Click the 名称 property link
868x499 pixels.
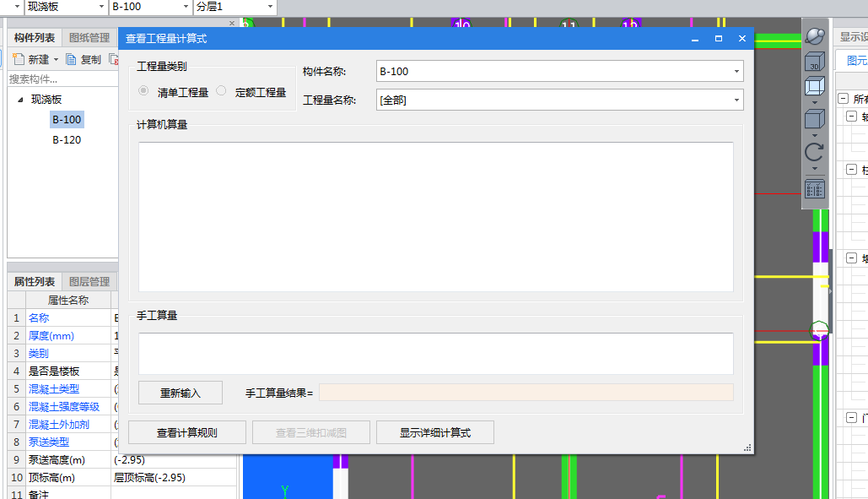[39, 318]
